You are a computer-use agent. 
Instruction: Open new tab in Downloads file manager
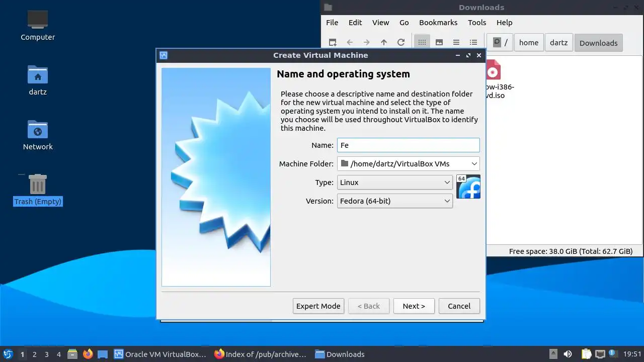[333, 43]
